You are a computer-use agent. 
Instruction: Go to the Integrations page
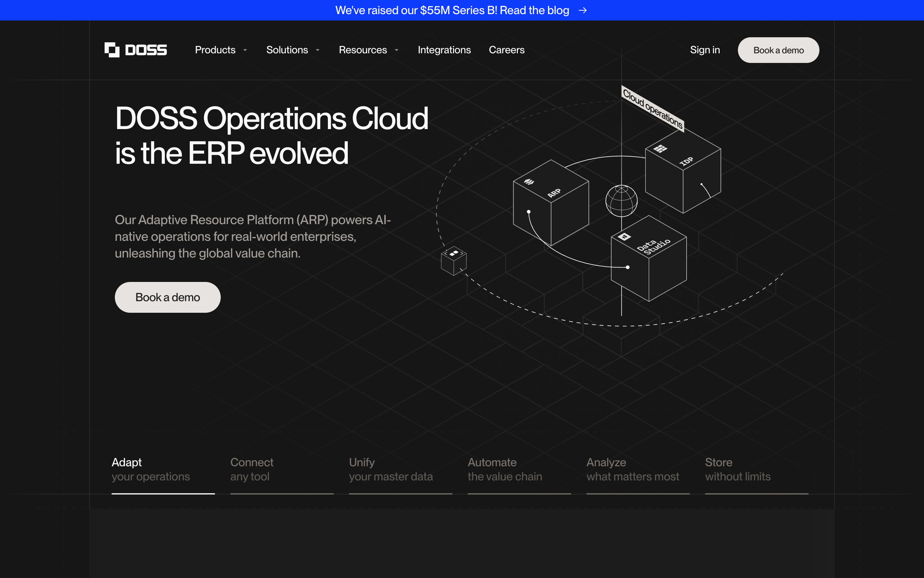(x=444, y=50)
